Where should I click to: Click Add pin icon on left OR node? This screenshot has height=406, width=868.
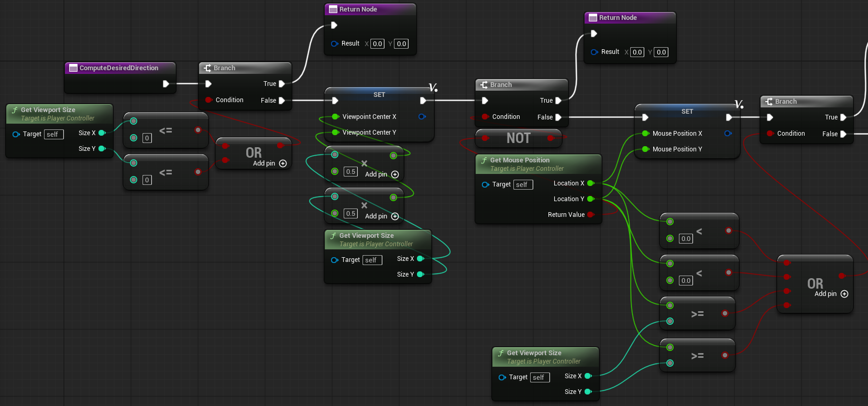(x=283, y=163)
